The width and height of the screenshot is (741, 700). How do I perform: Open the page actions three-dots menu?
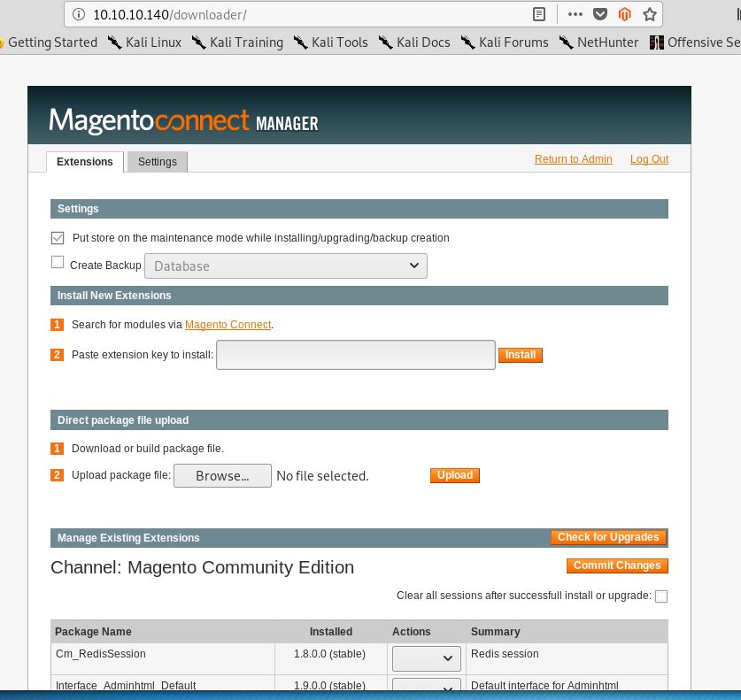[575, 14]
